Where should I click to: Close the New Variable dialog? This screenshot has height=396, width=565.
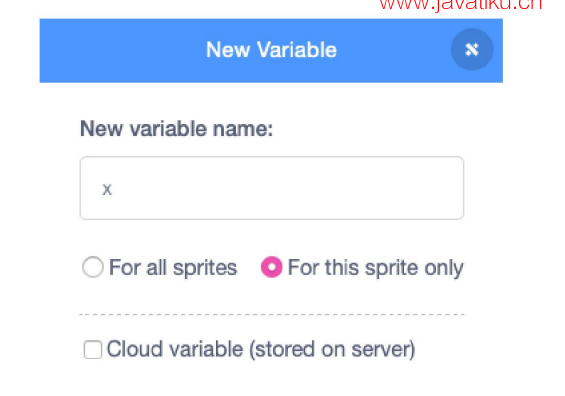[x=472, y=49]
